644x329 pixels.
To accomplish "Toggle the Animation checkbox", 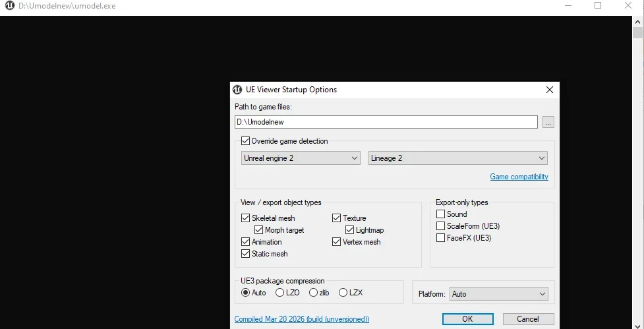I will coord(246,242).
